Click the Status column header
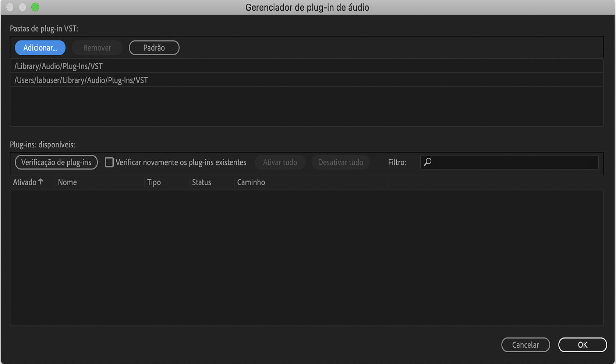 tap(201, 182)
